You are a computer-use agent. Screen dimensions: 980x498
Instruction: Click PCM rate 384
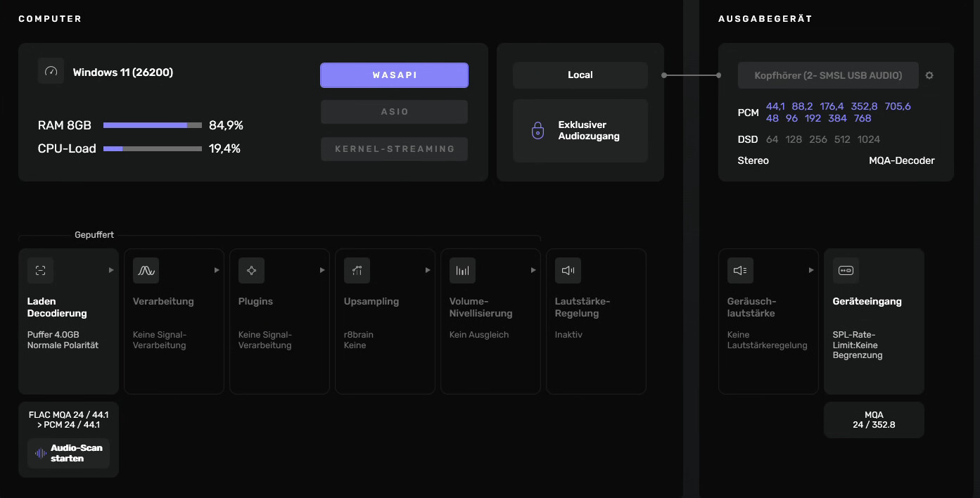coord(837,118)
